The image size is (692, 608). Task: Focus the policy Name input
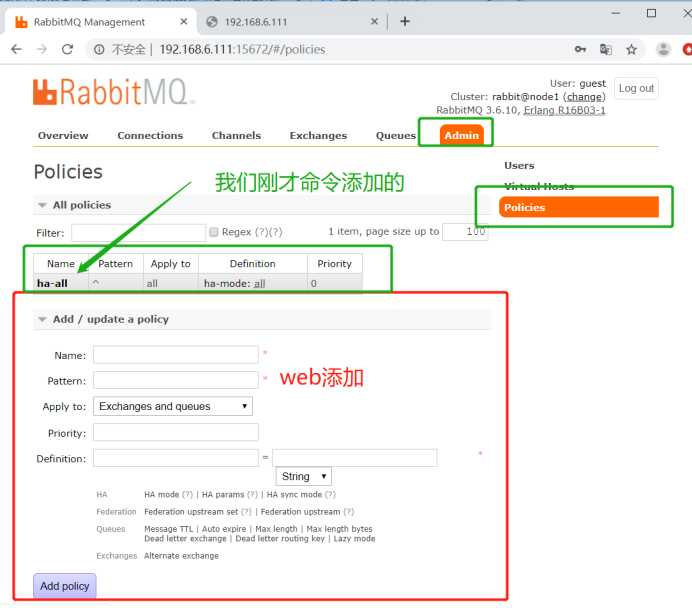pyautogui.click(x=176, y=355)
